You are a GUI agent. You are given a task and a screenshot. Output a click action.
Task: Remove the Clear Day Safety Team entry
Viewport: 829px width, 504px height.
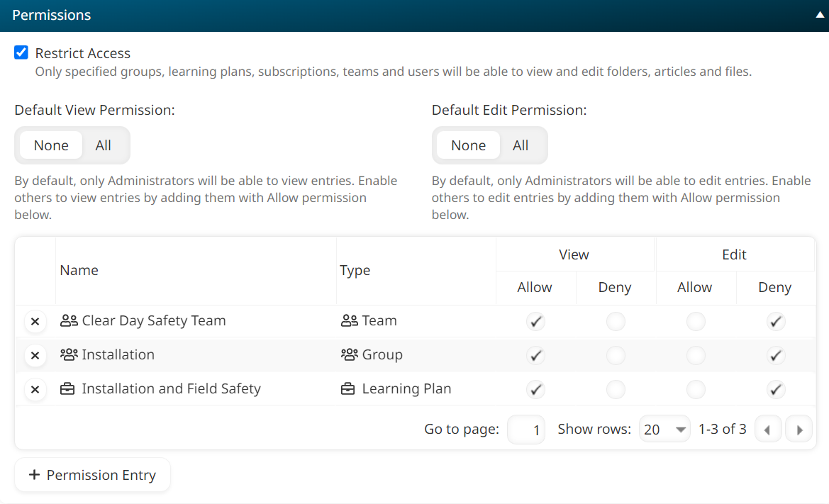(x=35, y=321)
